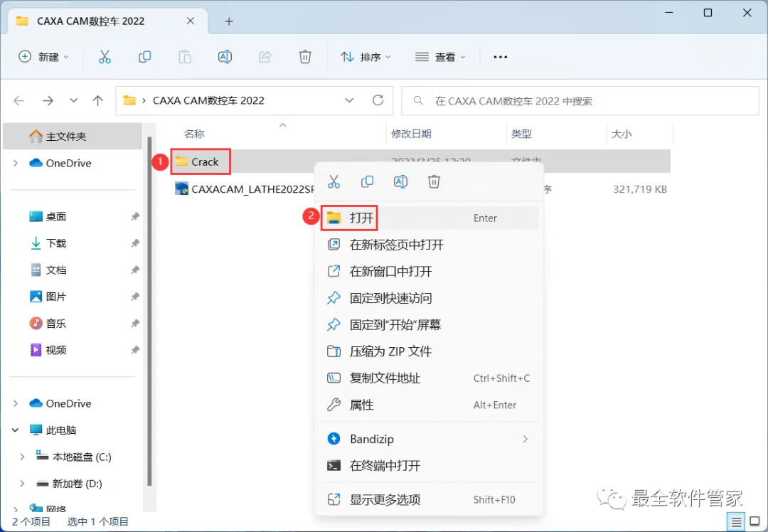Click the Paste icon in the toolbar
This screenshot has height=532, width=768.
185,57
